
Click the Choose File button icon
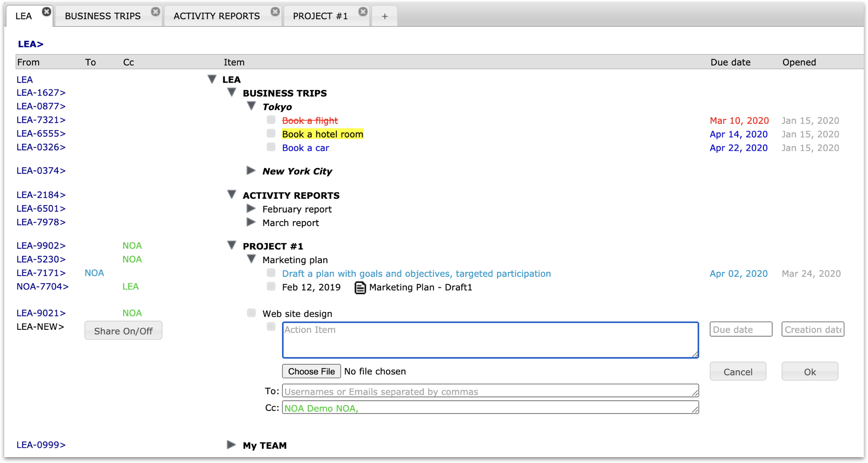coord(311,371)
